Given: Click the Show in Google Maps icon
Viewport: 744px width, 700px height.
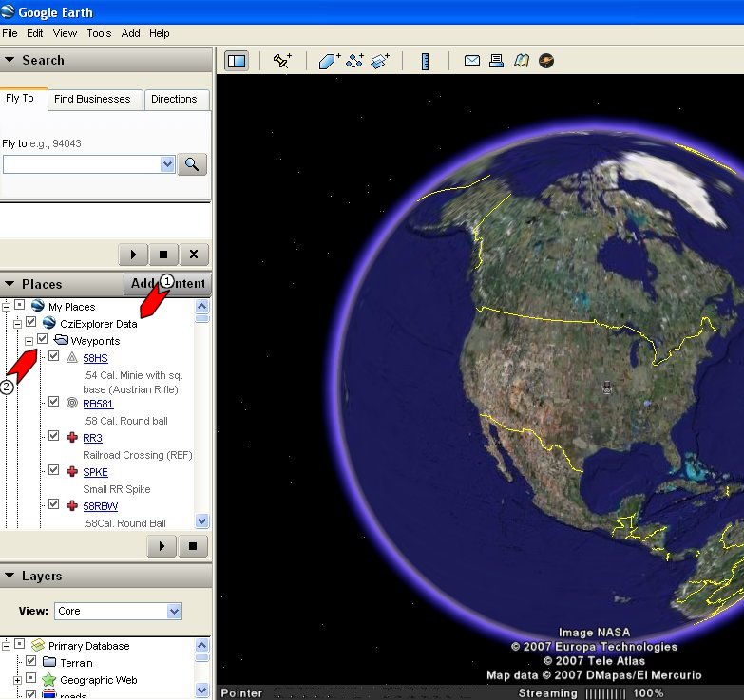Looking at the screenshot, I should pos(522,61).
